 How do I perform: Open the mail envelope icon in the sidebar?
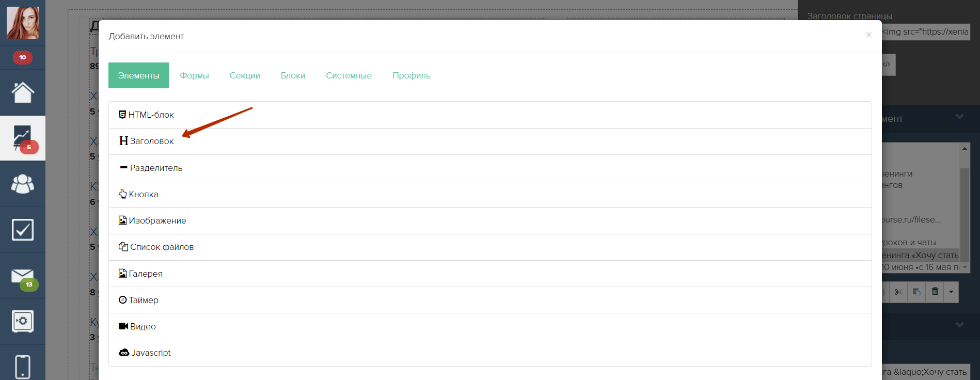[23, 277]
